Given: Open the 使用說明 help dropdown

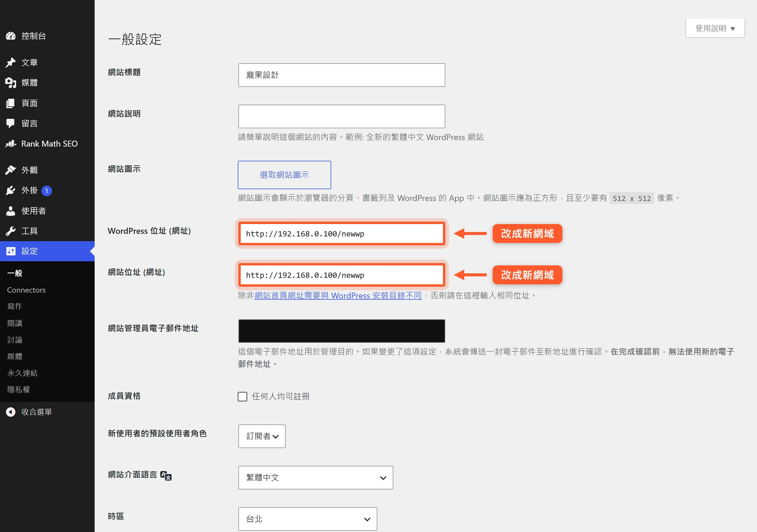Looking at the screenshot, I should [715, 28].
